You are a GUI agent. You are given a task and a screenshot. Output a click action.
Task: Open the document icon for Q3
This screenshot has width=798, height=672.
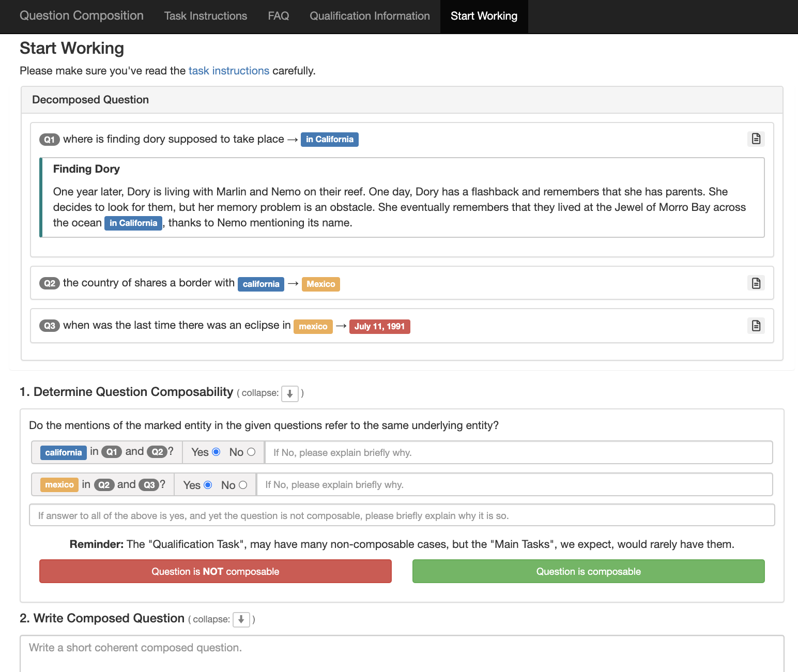(x=756, y=325)
